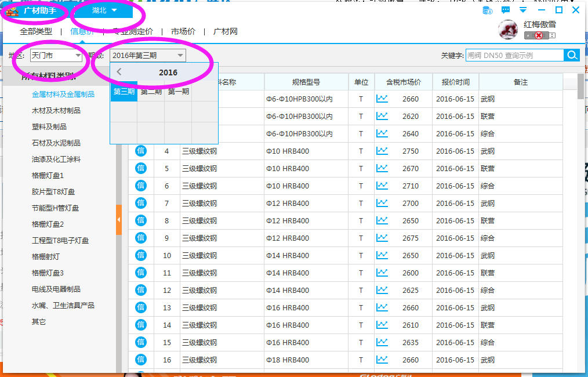Open the 湖北 province dropdown
The image size is (588, 377).
[104, 10]
